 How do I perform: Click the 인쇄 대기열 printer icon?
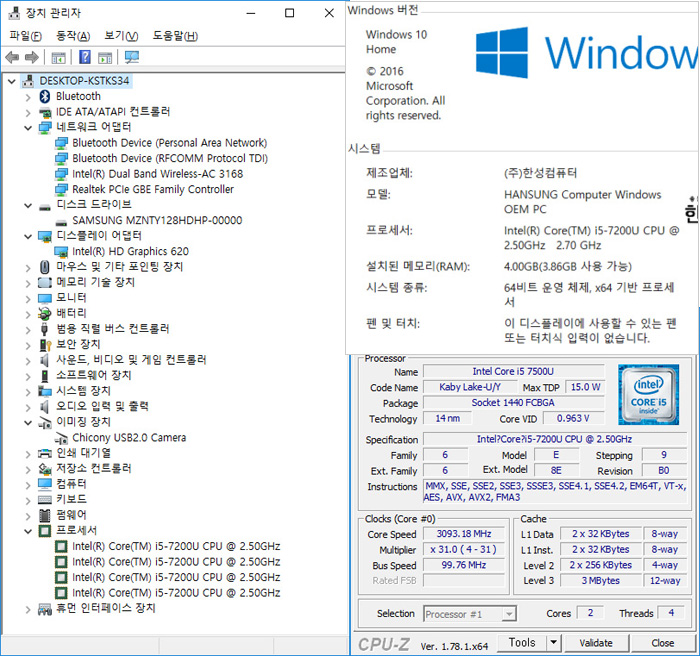pyautogui.click(x=45, y=453)
